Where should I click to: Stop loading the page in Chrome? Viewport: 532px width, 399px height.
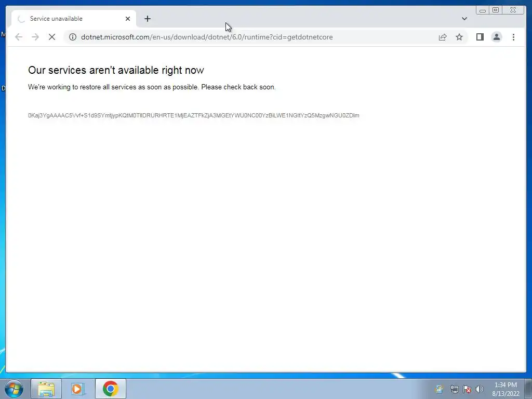click(52, 37)
